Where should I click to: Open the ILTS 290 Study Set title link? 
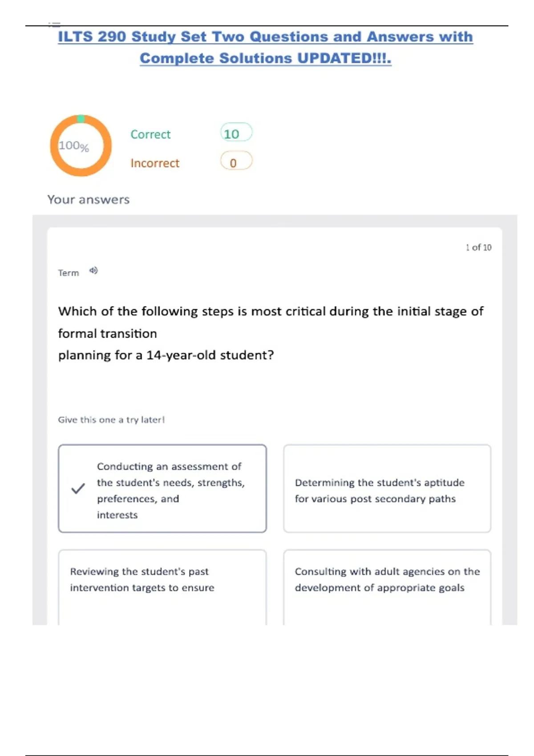(x=265, y=37)
